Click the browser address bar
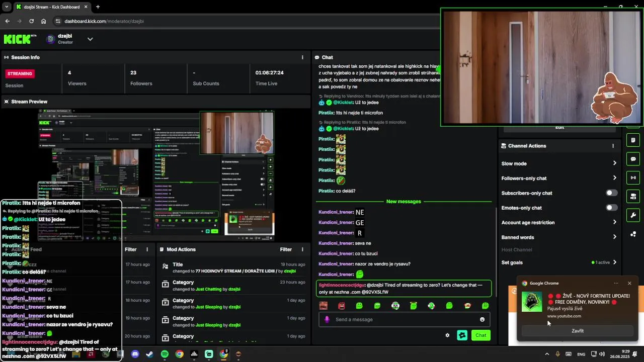Image resolution: width=644 pixels, height=362 pixels. point(247,21)
